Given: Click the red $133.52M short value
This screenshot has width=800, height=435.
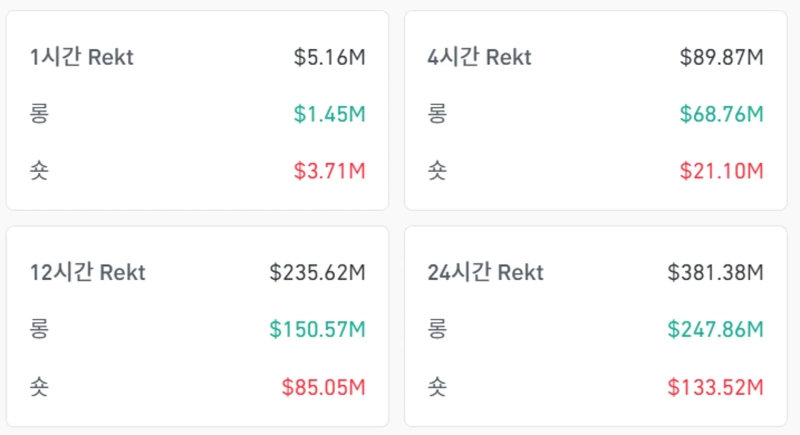Looking at the screenshot, I should (715, 386).
